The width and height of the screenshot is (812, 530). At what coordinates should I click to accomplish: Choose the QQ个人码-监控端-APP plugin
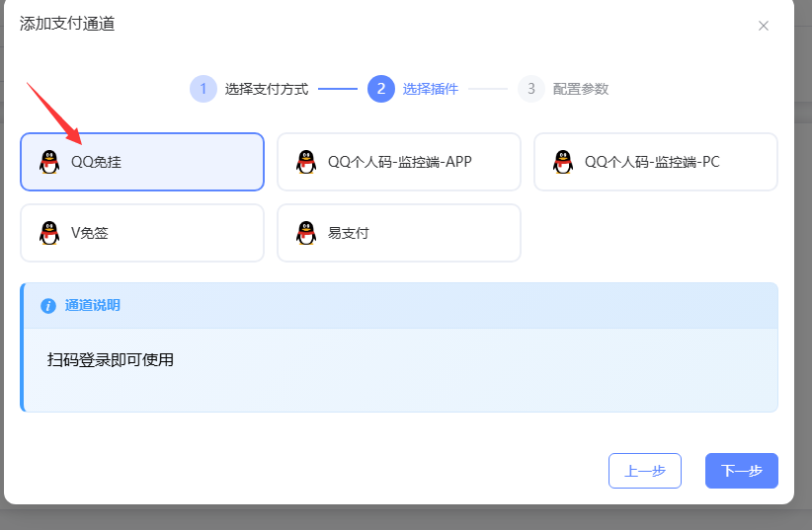coord(399,162)
